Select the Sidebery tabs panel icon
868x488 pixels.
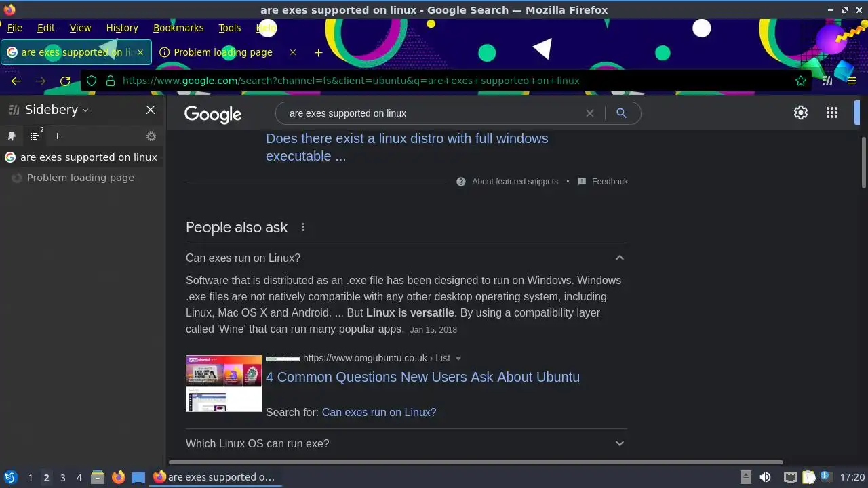35,136
